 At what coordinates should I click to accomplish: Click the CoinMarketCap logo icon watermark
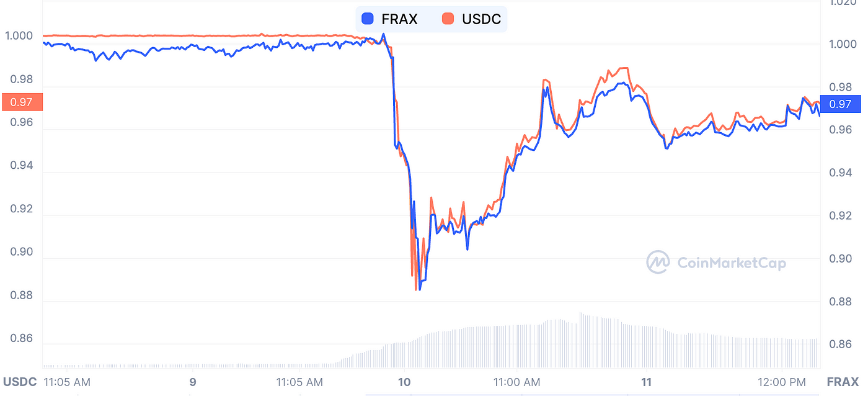pyautogui.click(x=658, y=263)
